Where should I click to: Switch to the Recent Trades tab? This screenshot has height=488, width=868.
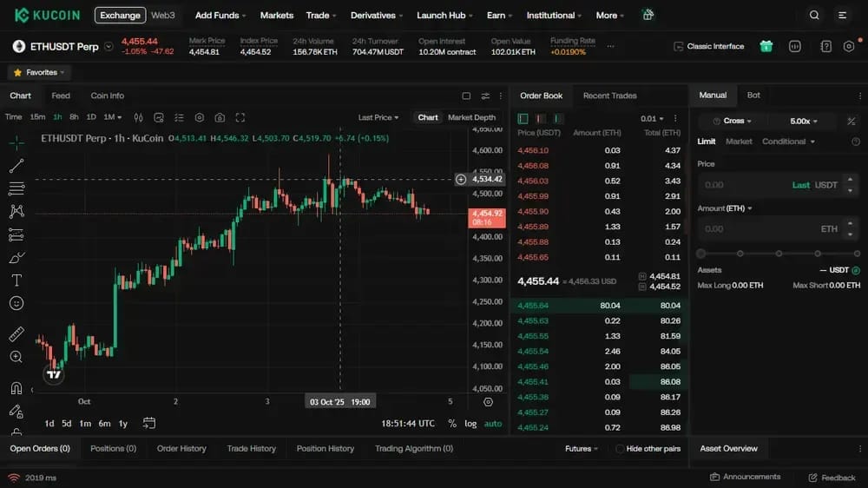(609, 96)
